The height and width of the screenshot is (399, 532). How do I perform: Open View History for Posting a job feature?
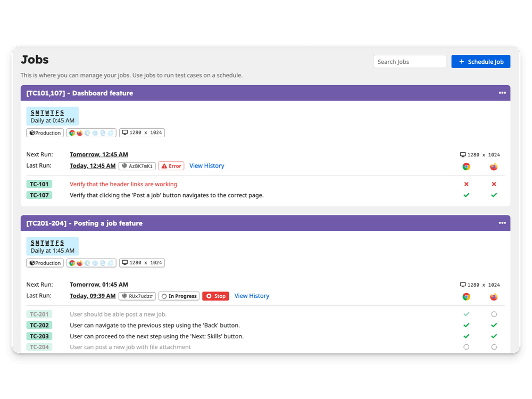pos(252,296)
